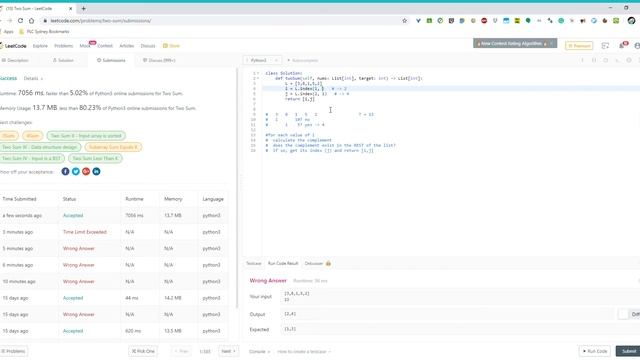Go to the browser home page

click(x=31, y=20)
